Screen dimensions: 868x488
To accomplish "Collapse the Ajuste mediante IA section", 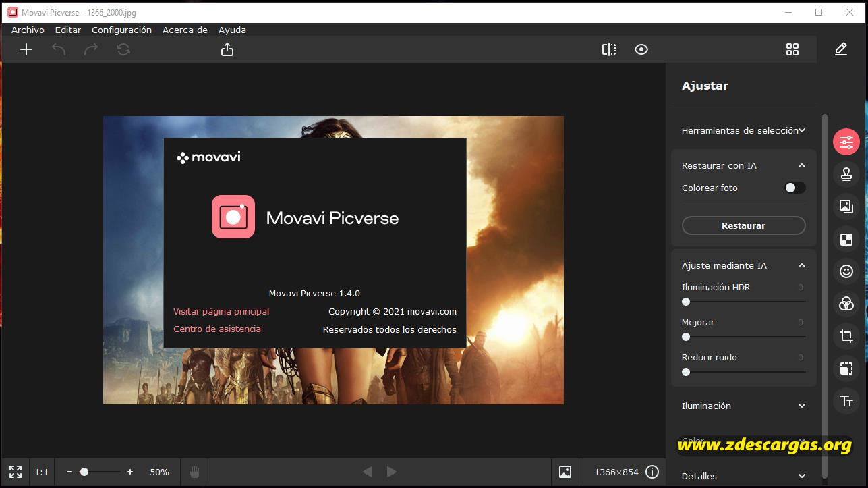I will 802,265.
